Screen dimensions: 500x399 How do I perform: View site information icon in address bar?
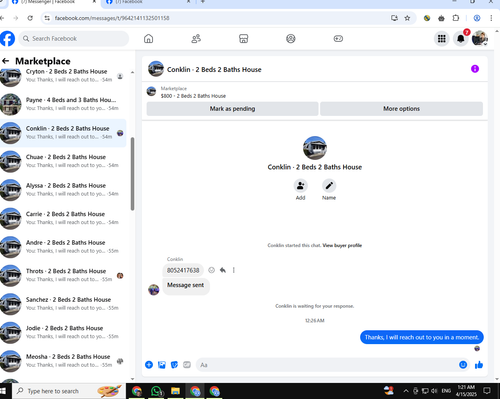[47, 18]
